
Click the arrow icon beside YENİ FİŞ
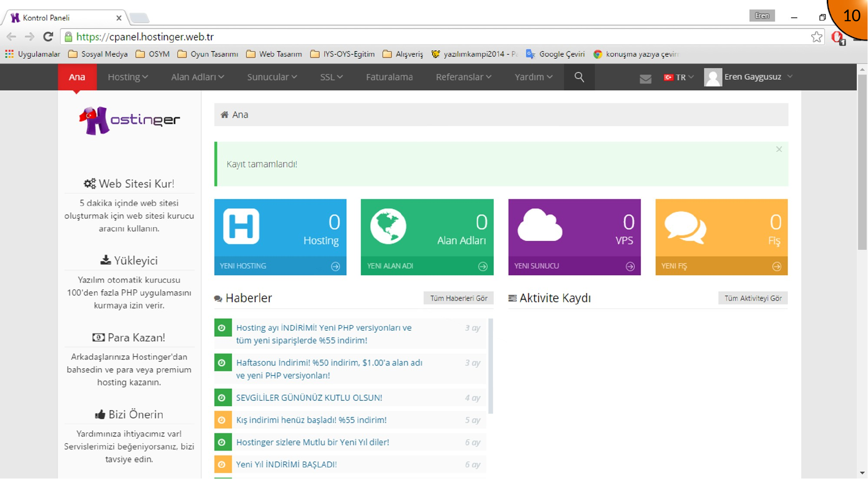click(777, 267)
